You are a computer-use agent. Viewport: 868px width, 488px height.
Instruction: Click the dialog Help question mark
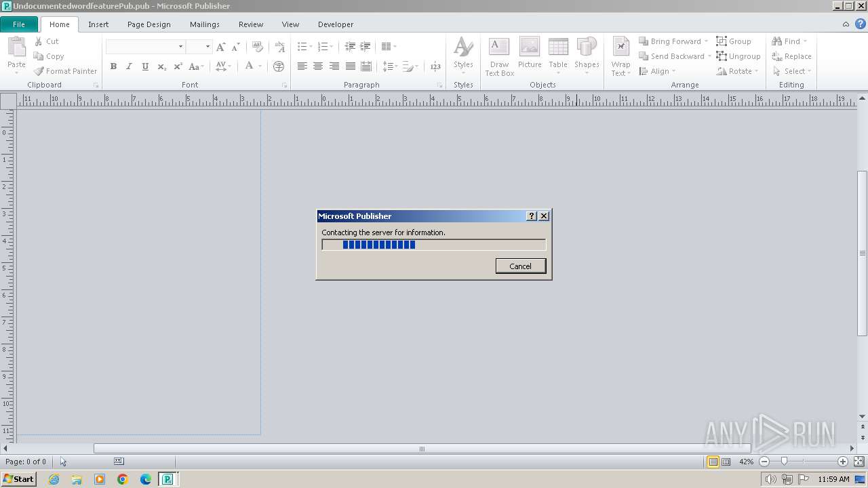click(x=532, y=216)
